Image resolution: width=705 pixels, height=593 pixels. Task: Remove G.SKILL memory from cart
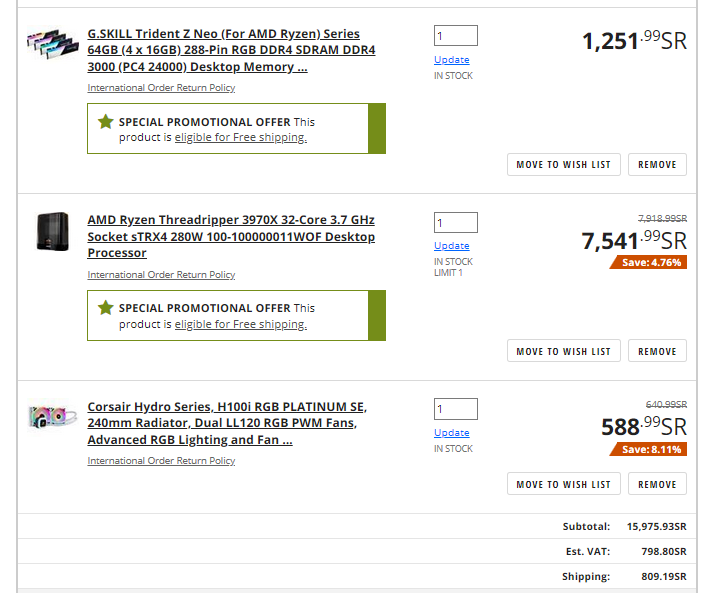pos(657,165)
